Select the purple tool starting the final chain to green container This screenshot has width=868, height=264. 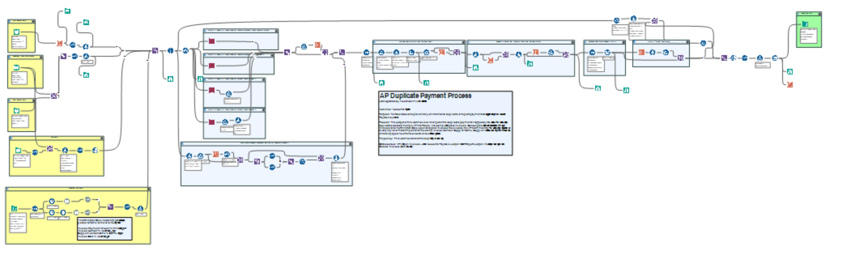pyautogui.click(x=724, y=58)
